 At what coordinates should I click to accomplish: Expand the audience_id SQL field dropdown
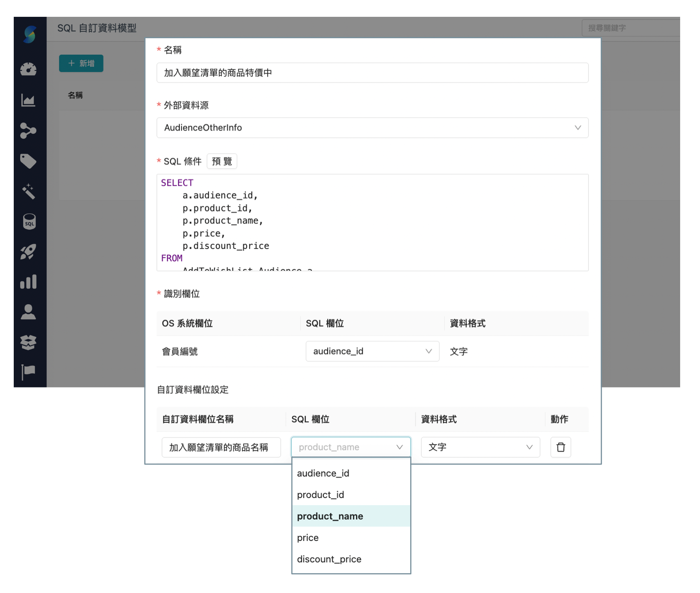click(372, 351)
